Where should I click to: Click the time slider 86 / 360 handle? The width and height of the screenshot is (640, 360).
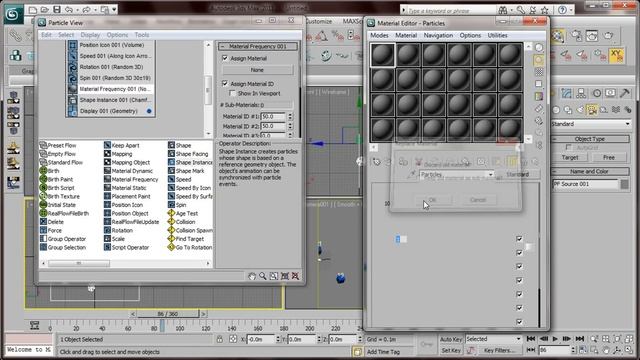[x=167, y=314]
